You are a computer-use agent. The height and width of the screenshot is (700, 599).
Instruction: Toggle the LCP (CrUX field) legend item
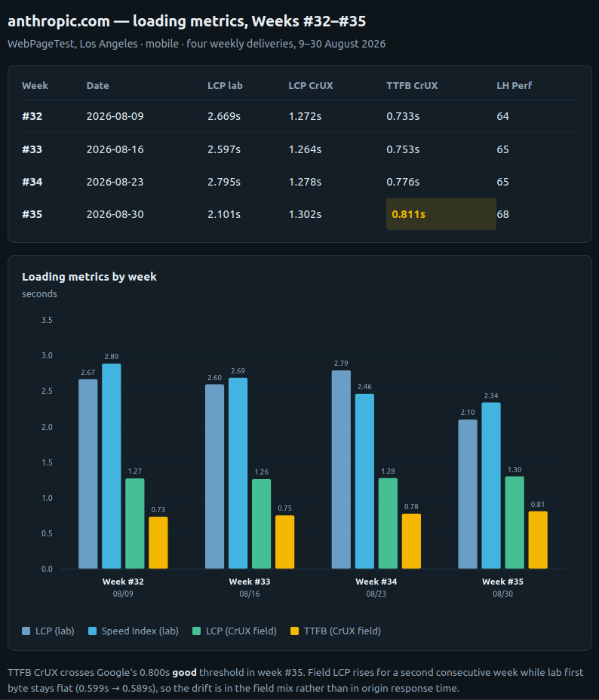click(235, 631)
